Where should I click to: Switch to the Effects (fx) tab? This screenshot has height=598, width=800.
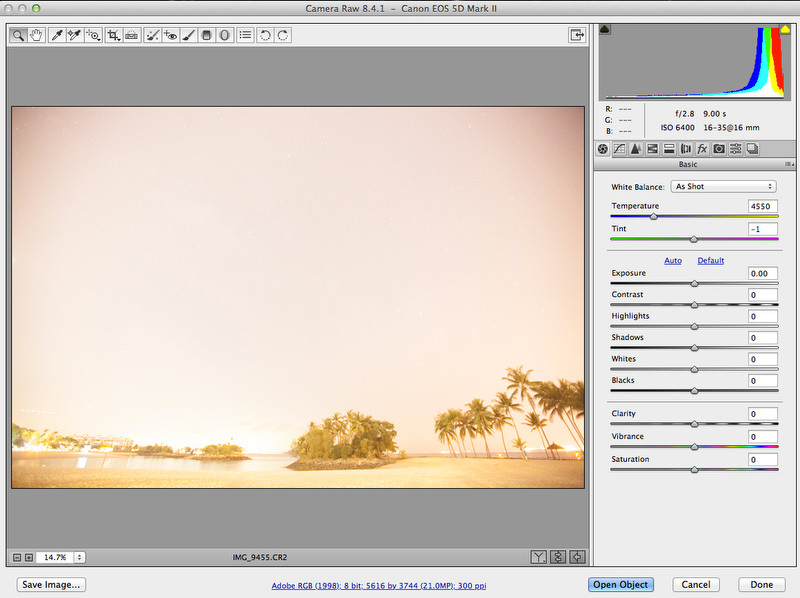[x=702, y=149]
